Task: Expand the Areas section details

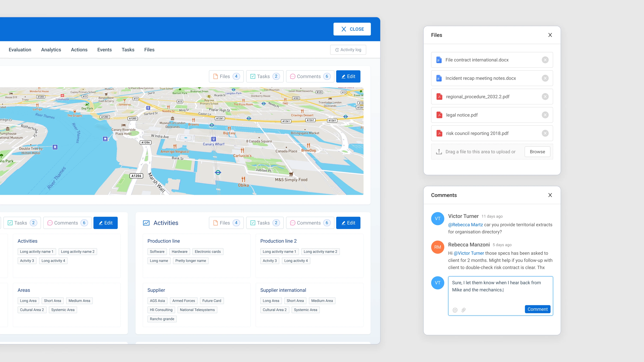Action: coord(24,290)
